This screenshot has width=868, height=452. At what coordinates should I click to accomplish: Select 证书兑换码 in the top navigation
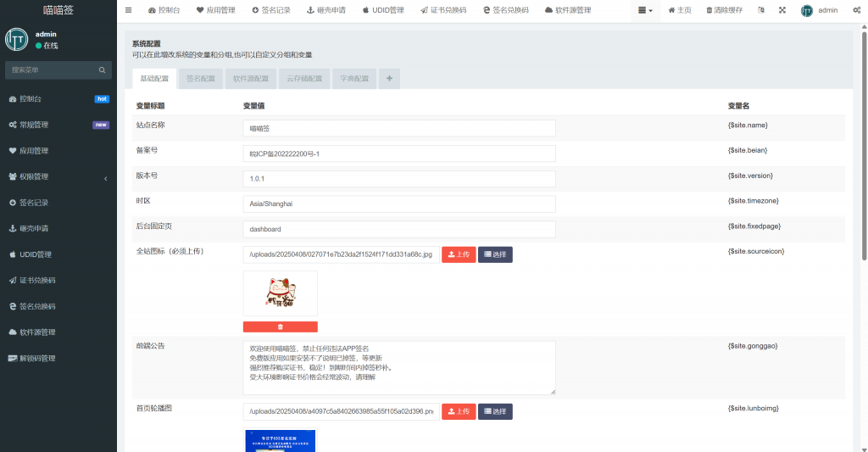pos(443,11)
